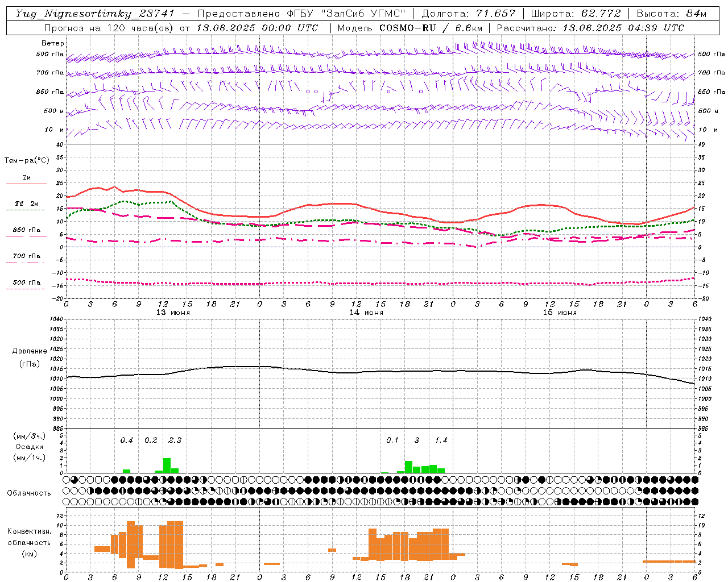
Task: Click 'Рассчитано: 13.06.2025 04:39 UTC' text
Action: point(590,28)
